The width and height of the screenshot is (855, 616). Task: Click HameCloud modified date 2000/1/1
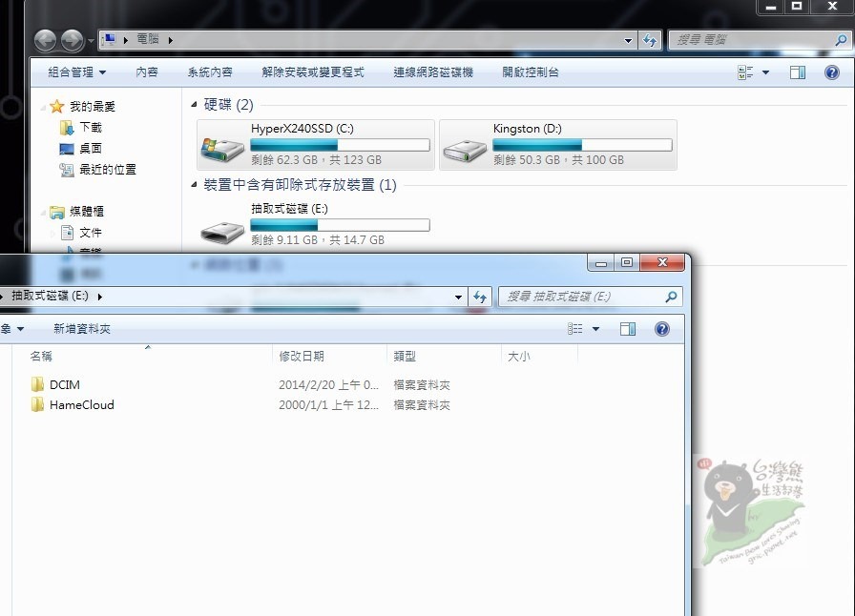(x=328, y=405)
